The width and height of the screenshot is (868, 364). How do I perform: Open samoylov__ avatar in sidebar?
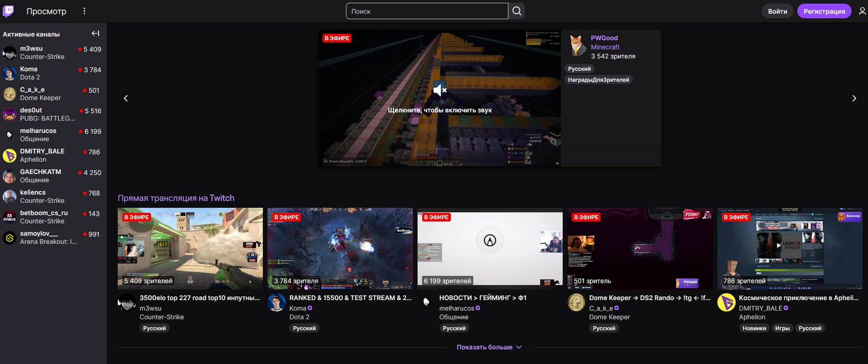(10, 237)
